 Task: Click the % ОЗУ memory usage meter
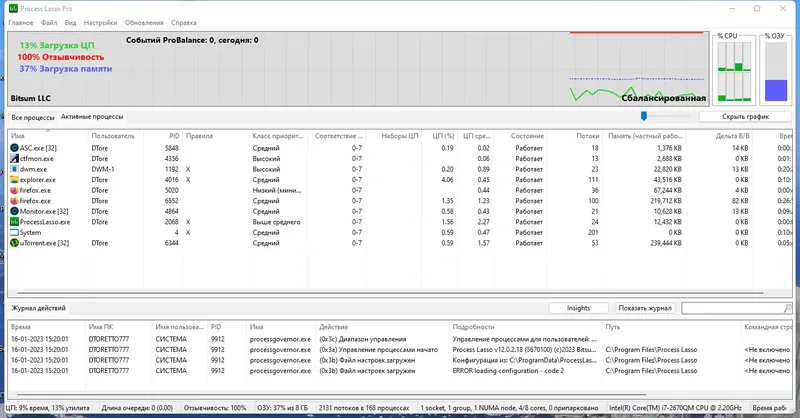click(776, 71)
